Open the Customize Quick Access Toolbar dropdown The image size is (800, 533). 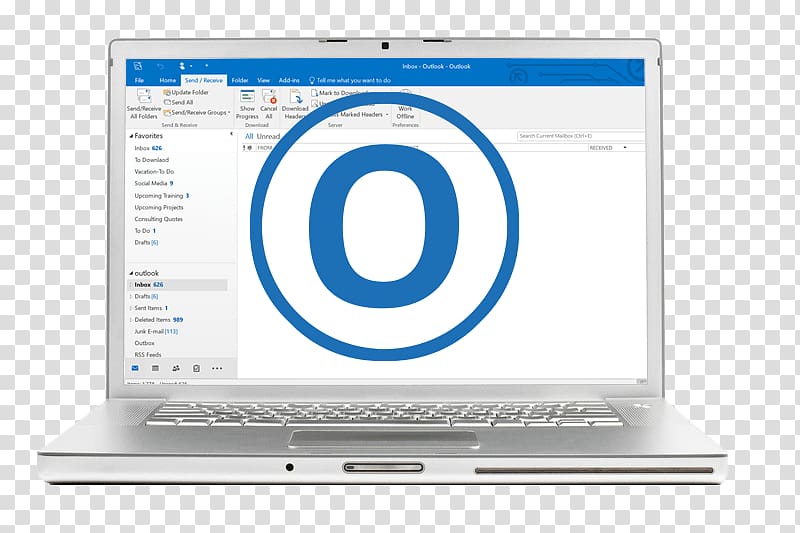click(x=207, y=66)
